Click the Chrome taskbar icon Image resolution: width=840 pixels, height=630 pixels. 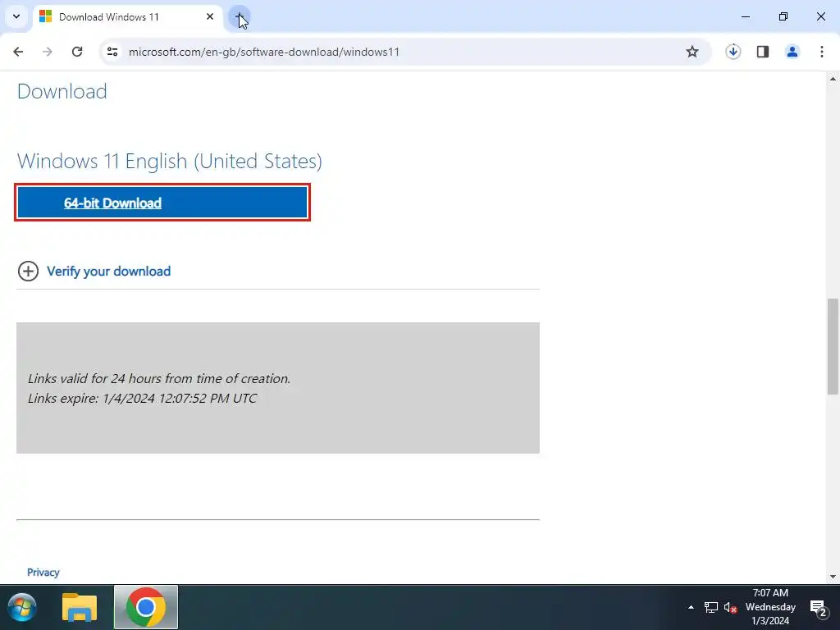pos(146,608)
